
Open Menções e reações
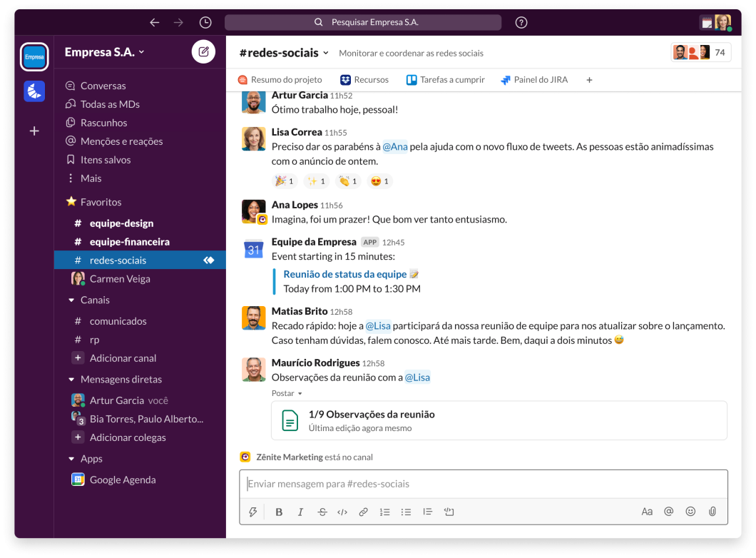(114, 141)
